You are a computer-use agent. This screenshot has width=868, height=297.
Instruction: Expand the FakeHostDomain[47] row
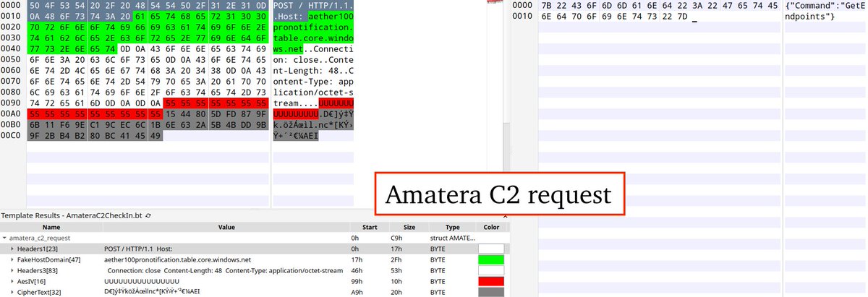[x=12, y=259]
